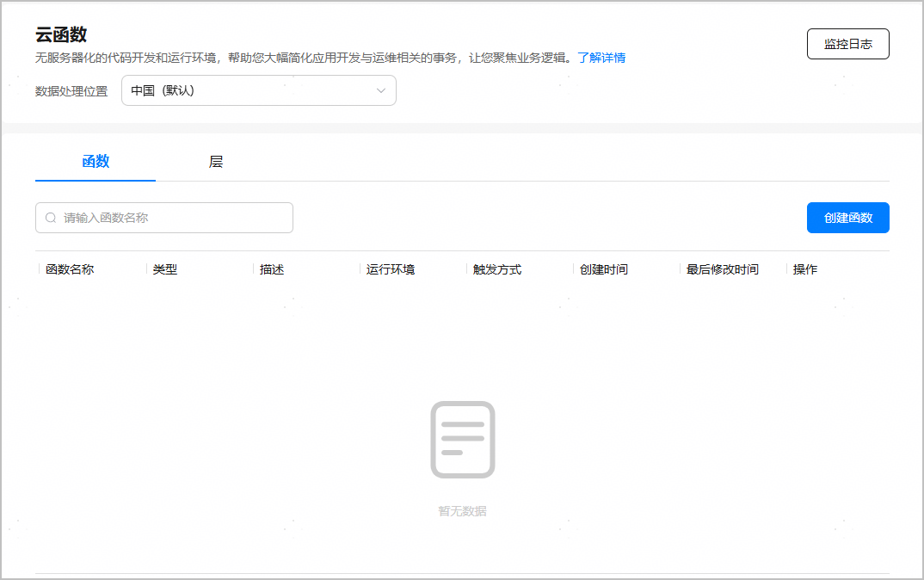Switch to the 函数 tab
Image resolution: width=924 pixels, height=580 pixels.
95,162
